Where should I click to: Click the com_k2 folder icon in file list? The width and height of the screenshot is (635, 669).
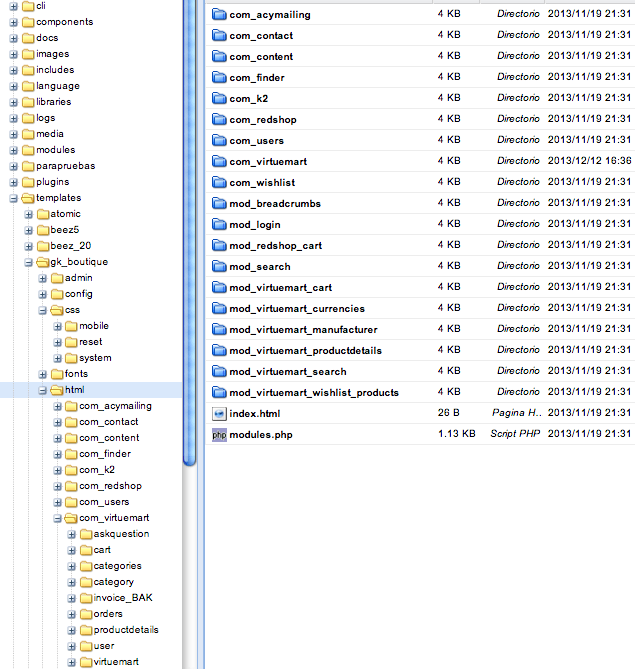(219, 99)
